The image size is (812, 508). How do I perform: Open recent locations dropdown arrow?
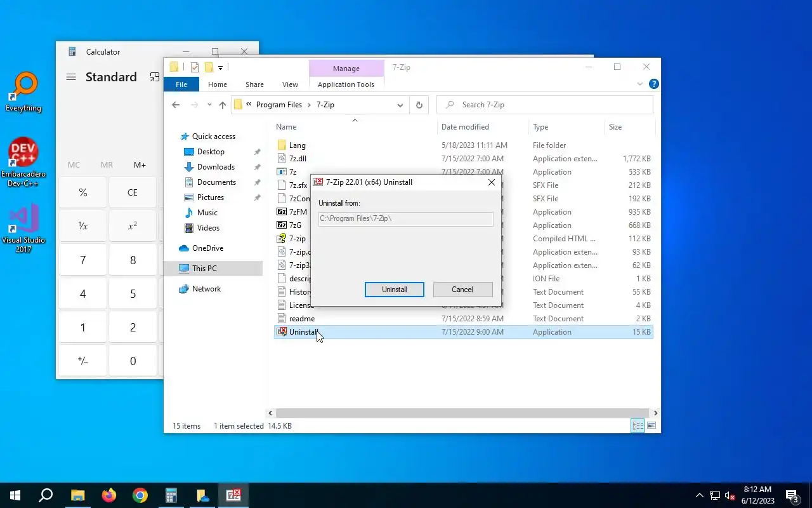point(209,105)
